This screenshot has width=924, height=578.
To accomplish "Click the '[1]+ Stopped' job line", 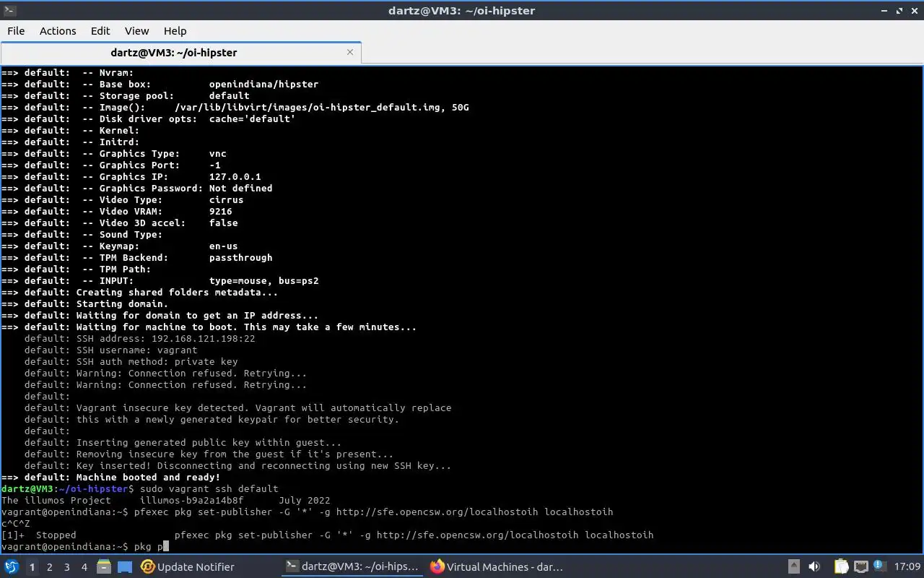I will point(327,535).
